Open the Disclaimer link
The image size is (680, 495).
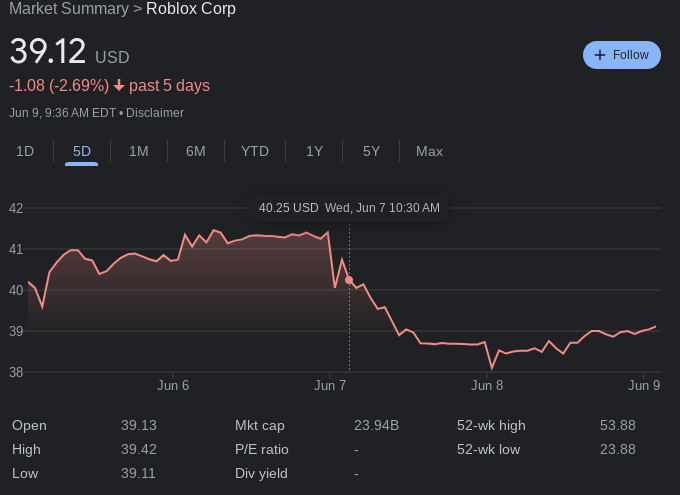pyautogui.click(x=155, y=113)
